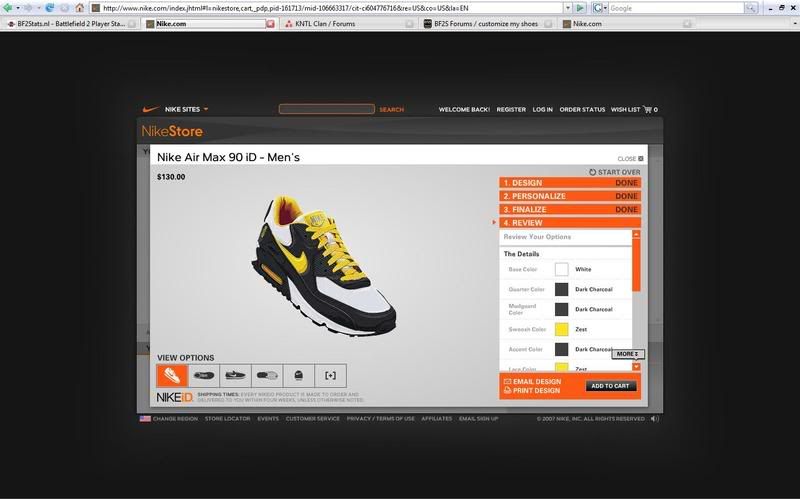The height and width of the screenshot is (500, 800).
Task: Switch to the last Nike.com tab
Action: click(x=628, y=24)
